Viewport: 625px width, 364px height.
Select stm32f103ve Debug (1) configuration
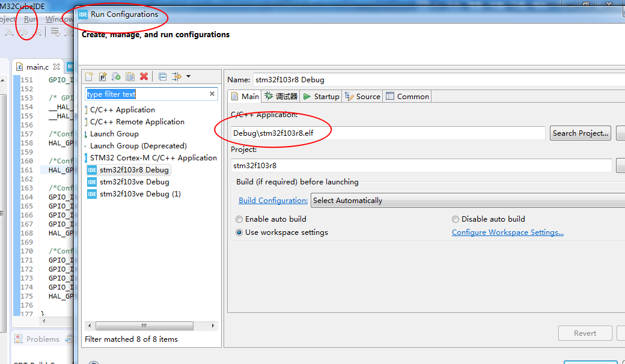(140, 194)
